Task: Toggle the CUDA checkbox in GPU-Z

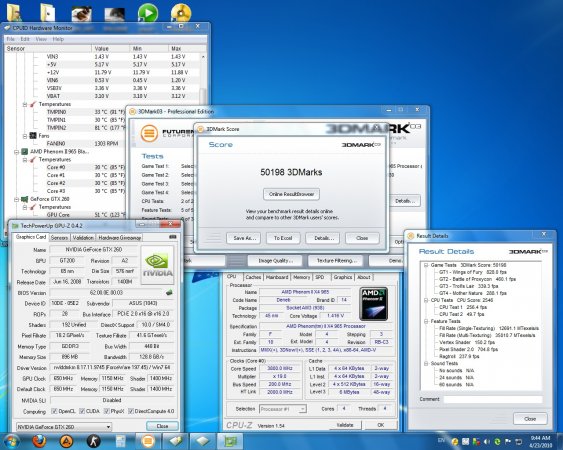Action: coord(82,411)
